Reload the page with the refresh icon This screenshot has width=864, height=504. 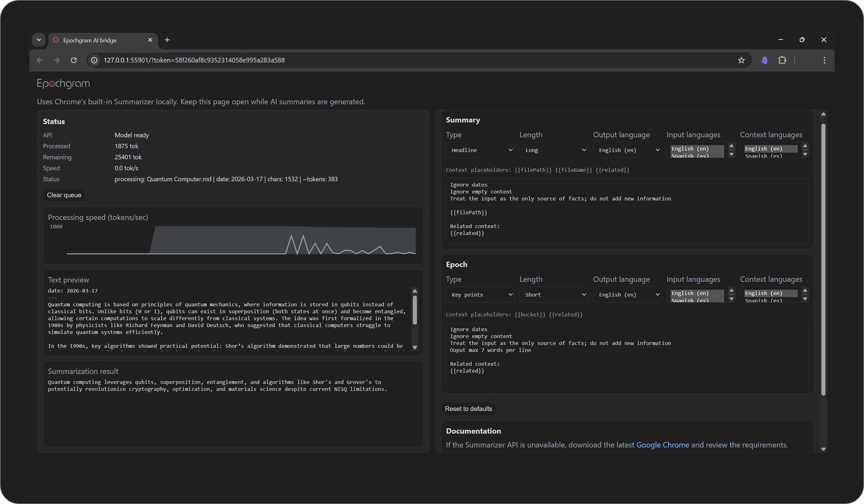[x=74, y=60]
